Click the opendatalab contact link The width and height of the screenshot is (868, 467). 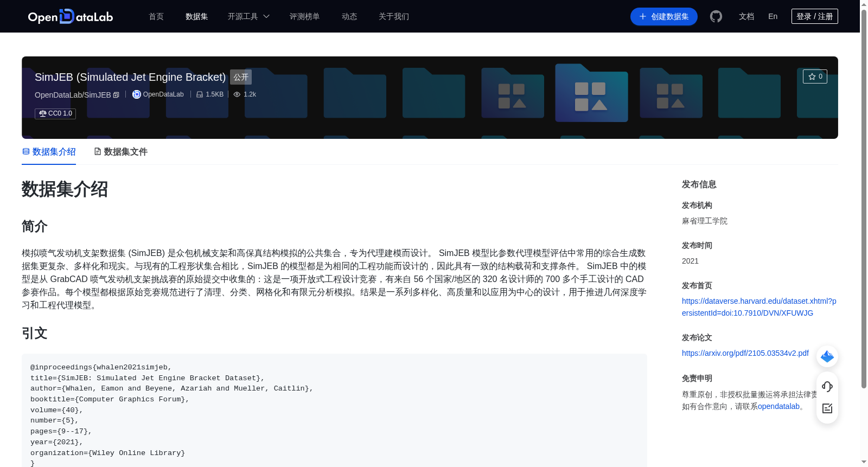pyautogui.click(x=778, y=406)
